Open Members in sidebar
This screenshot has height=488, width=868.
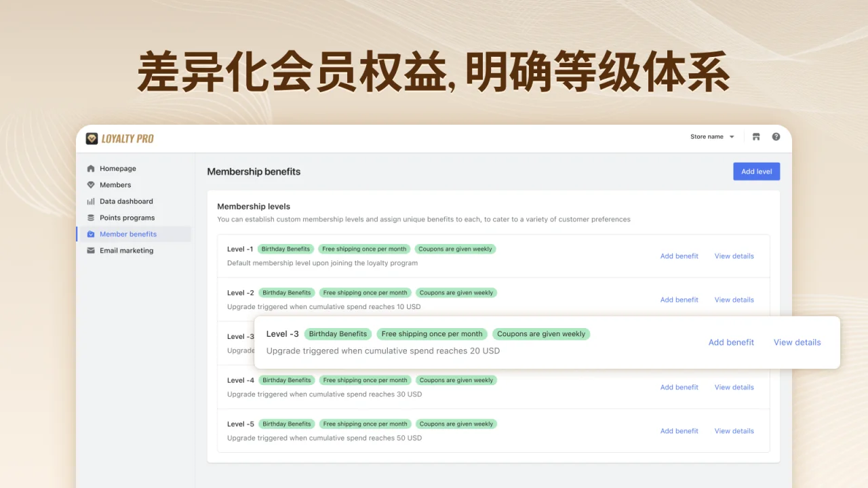115,185
